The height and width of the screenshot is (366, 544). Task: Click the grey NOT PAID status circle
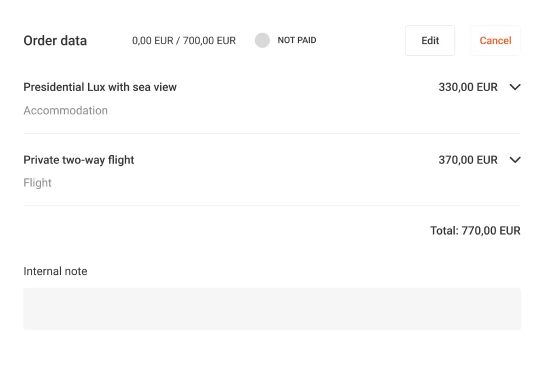click(x=262, y=40)
